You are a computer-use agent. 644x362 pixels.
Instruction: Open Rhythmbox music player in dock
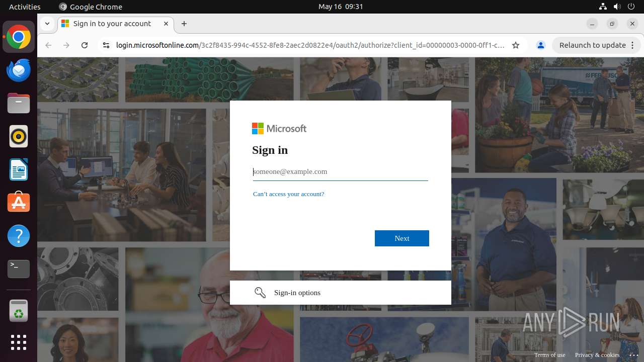tap(19, 137)
